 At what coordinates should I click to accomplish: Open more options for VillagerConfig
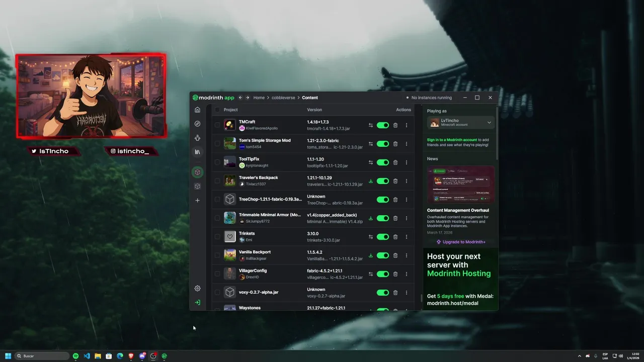pos(407,274)
